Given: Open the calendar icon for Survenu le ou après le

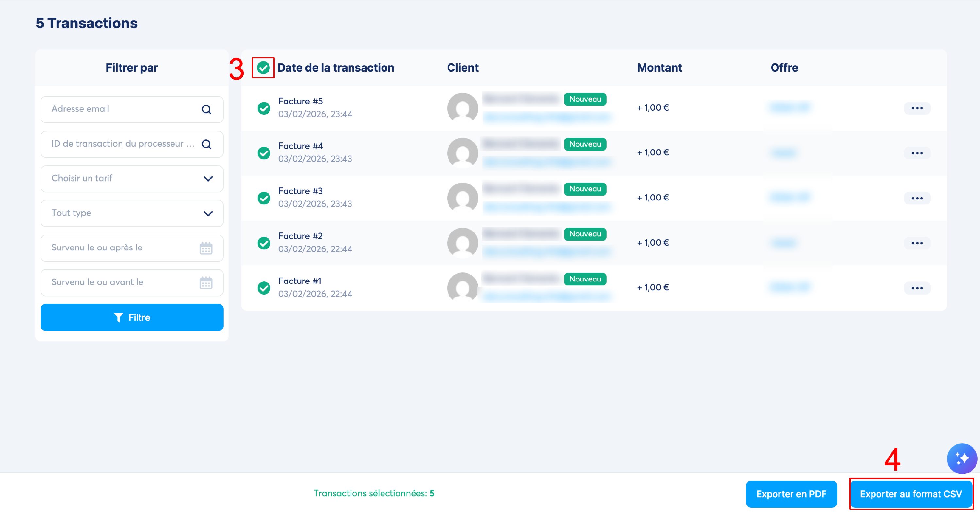Looking at the screenshot, I should pyautogui.click(x=206, y=248).
